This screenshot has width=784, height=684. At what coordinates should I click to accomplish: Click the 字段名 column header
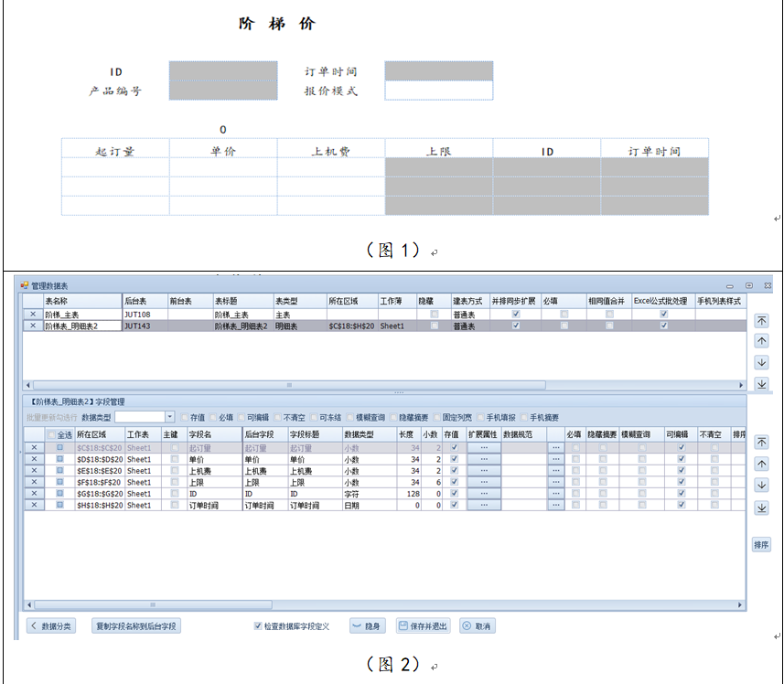(x=213, y=434)
